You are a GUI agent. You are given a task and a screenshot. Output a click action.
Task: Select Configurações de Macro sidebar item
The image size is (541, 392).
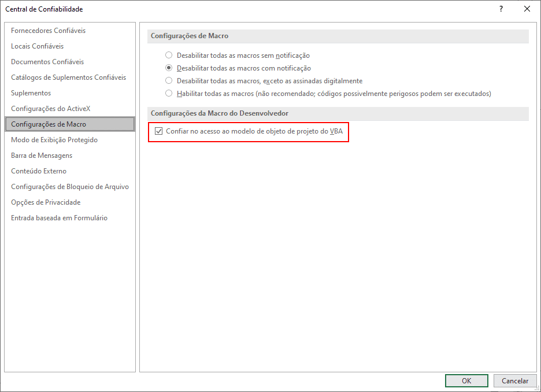(49, 124)
